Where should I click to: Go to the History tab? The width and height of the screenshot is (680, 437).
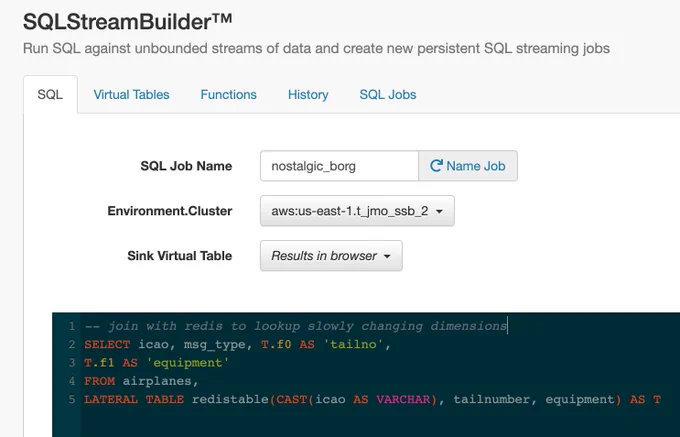pos(308,95)
